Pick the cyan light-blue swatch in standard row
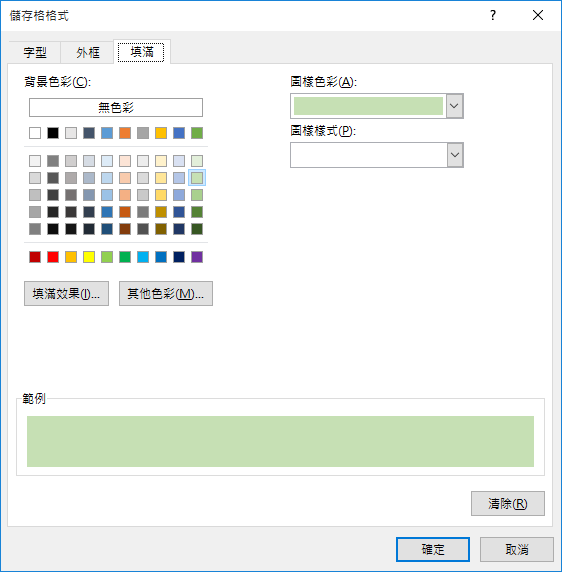This screenshot has height=572, width=562. 143,257
